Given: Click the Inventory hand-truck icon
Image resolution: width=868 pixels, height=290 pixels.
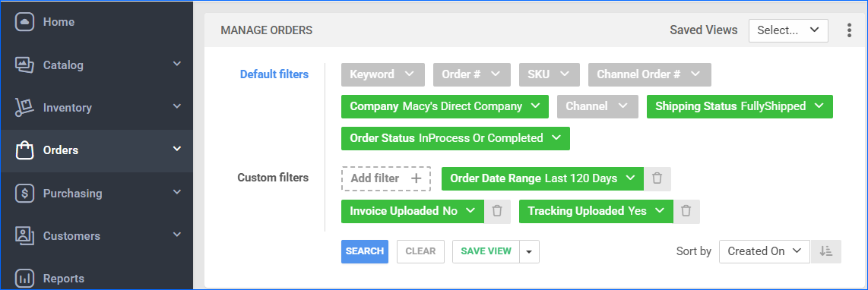Looking at the screenshot, I should coord(24,107).
